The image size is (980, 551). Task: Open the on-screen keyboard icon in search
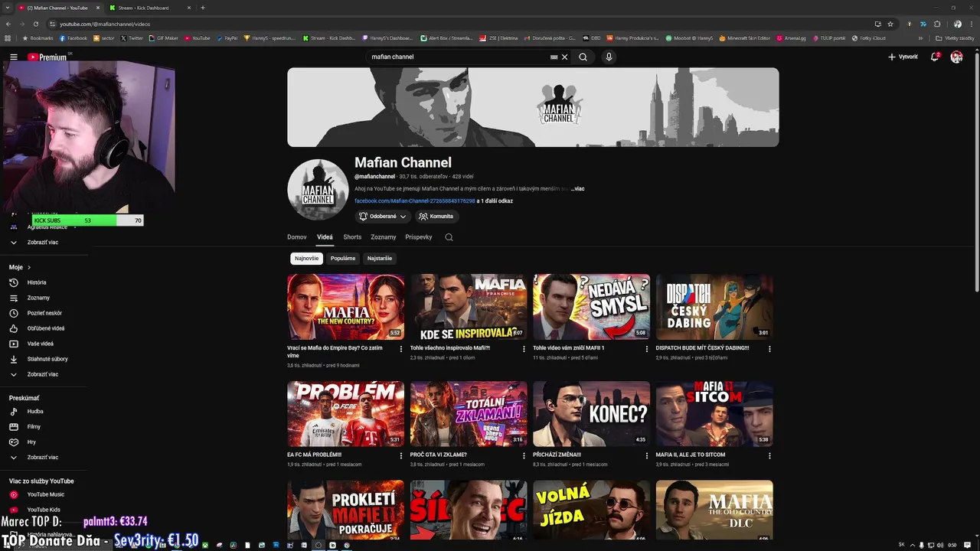(554, 57)
